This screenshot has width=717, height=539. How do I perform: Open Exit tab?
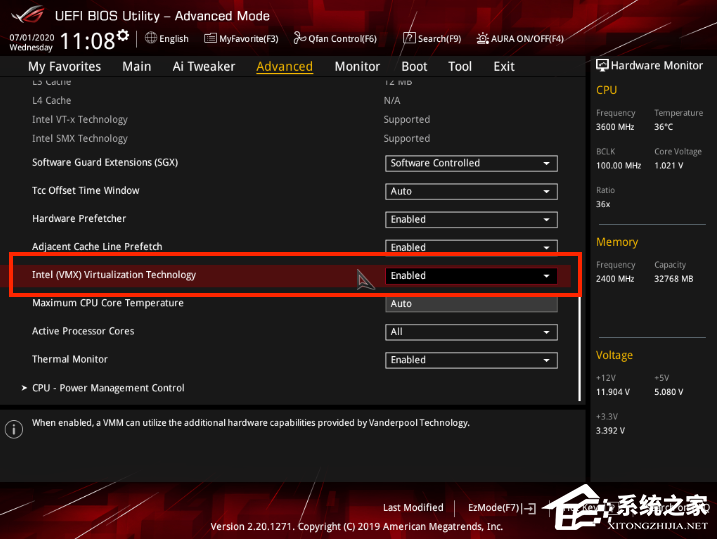pos(504,67)
